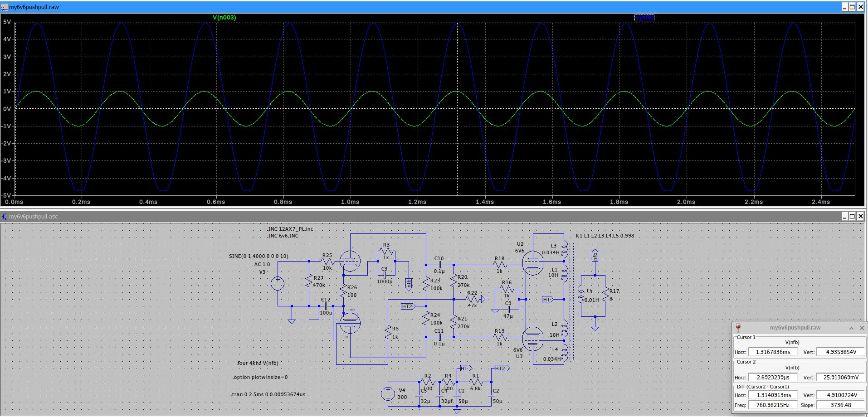Click the Cursor 1 Horz field 1.3167836ms
Image resolution: width=868 pixels, height=417 pixels.
(x=772, y=352)
